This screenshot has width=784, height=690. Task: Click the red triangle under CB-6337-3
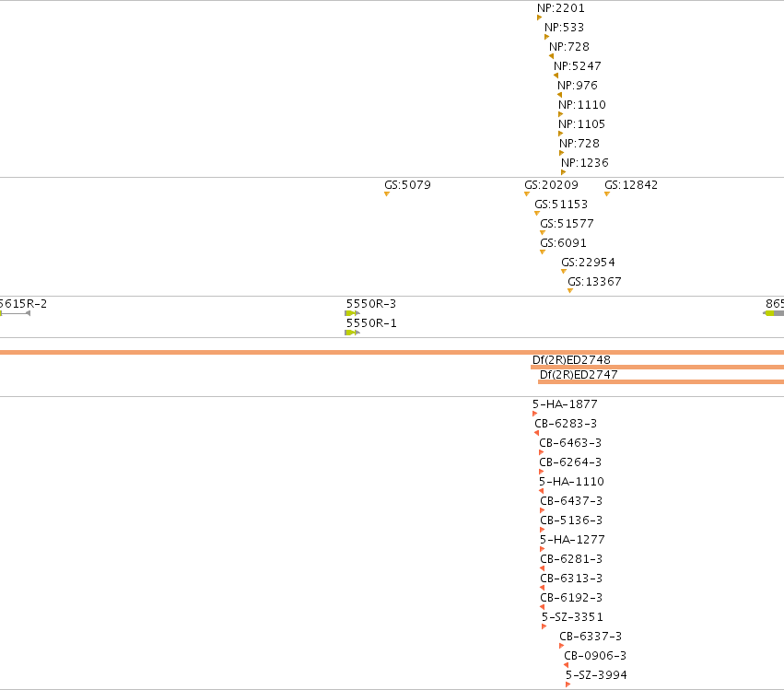tap(561, 646)
